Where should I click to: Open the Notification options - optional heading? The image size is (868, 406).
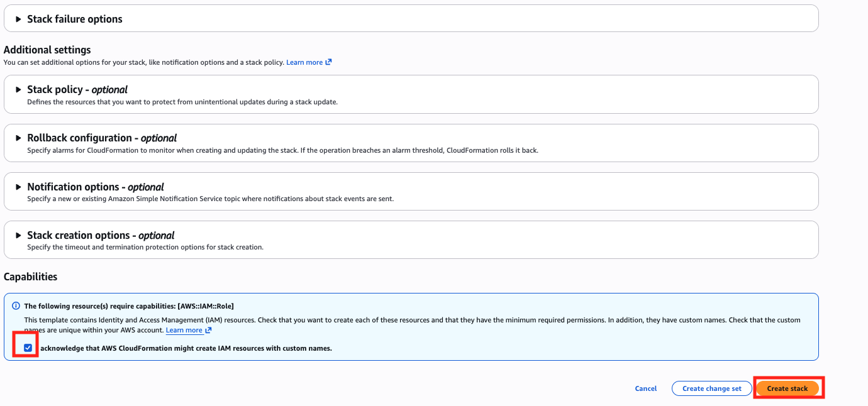(95, 187)
